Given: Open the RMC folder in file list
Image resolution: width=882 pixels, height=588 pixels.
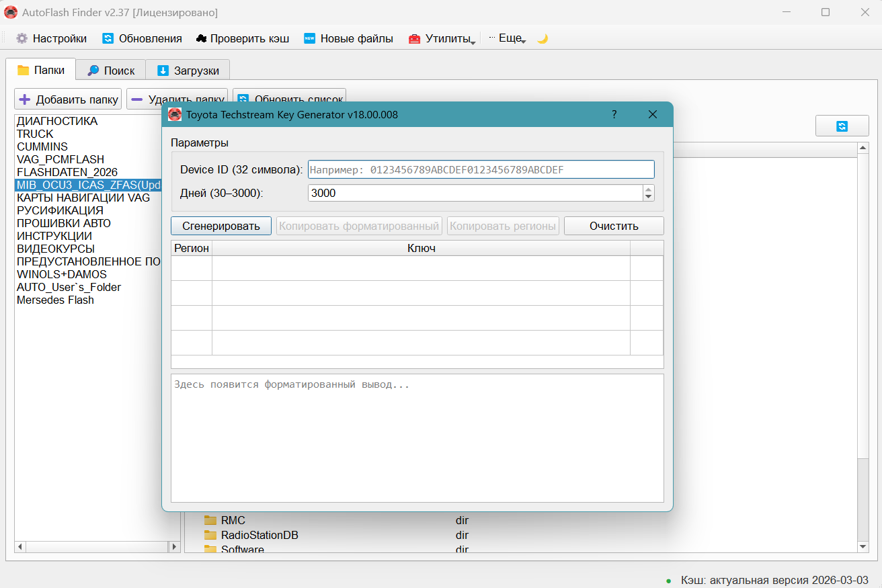Looking at the screenshot, I should click(x=233, y=520).
